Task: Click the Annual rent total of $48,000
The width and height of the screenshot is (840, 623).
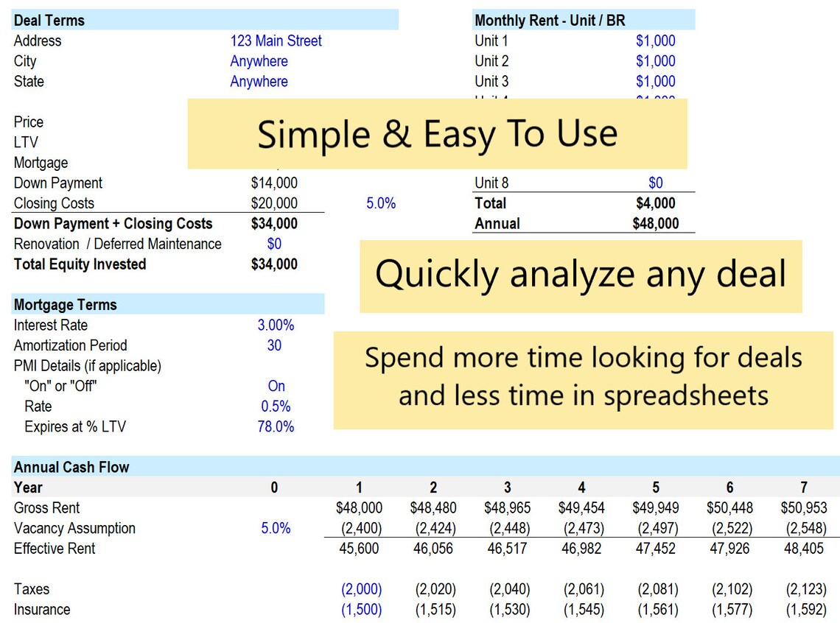Action: point(655,223)
